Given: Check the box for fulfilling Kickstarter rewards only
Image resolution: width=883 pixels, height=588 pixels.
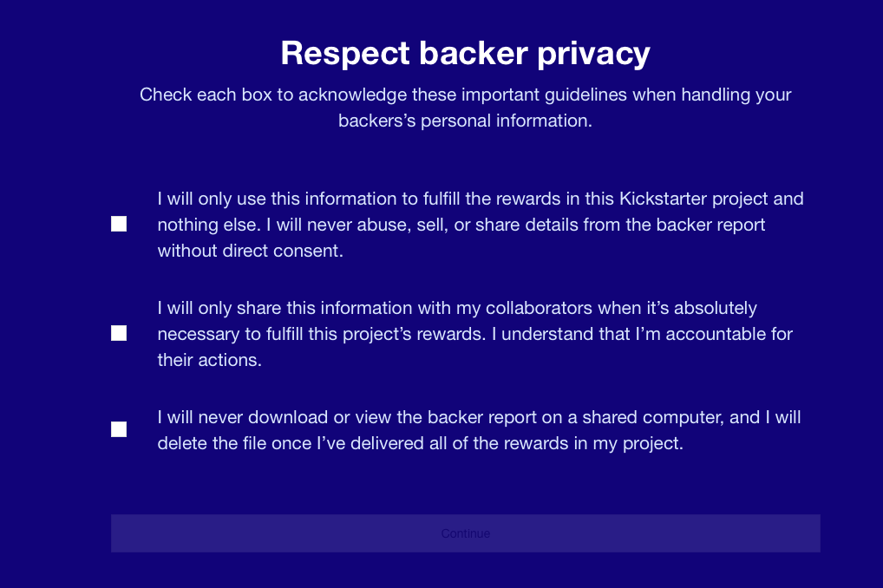Looking at the screenshot, I should (119, 225).
